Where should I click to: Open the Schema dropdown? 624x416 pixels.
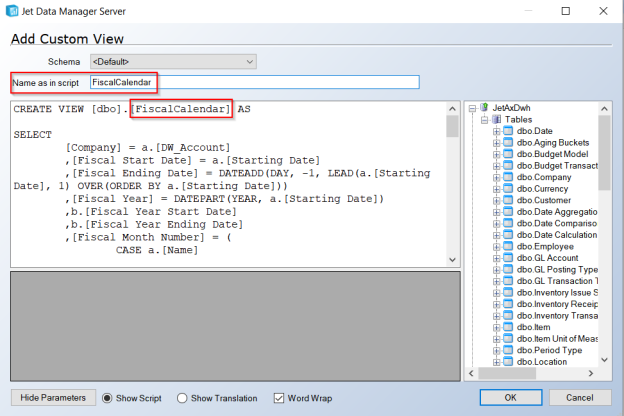click(x=173, y=62)
